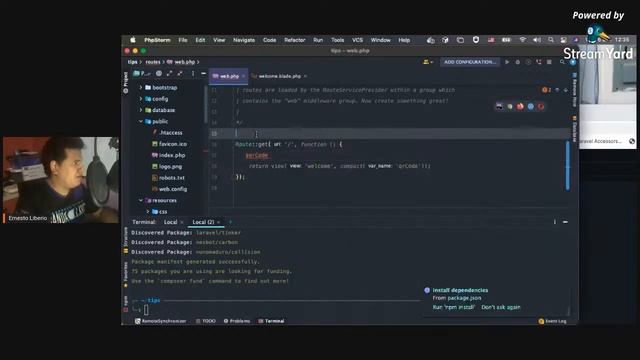The width and height of the screenshot is (640, 360).
Task: Open the Refactor menu
Action: pyautogui.click(x=295, y=40)
